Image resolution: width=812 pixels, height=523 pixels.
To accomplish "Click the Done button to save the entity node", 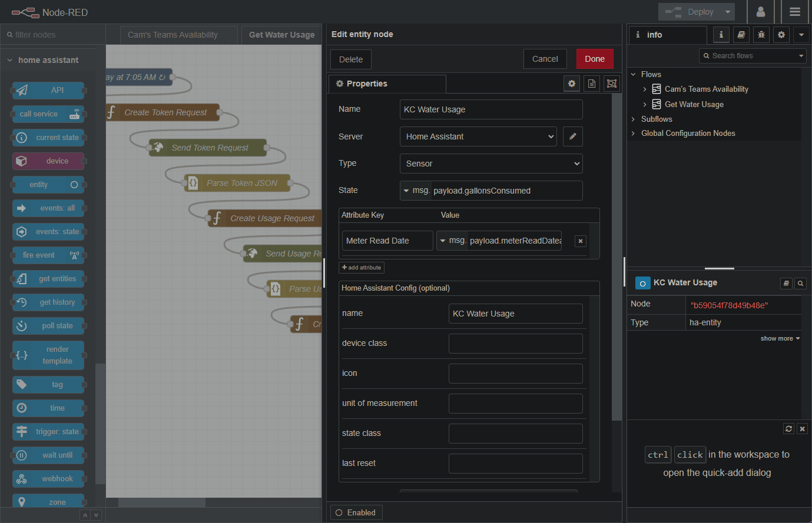I will 594,59.
